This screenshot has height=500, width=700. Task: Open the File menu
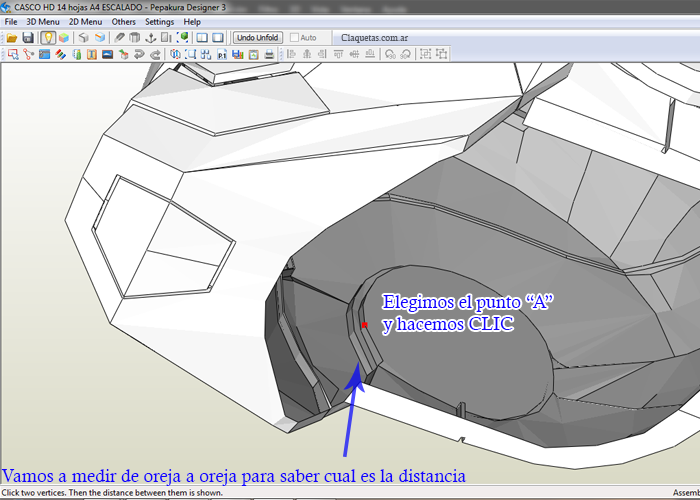click(11, 21)
